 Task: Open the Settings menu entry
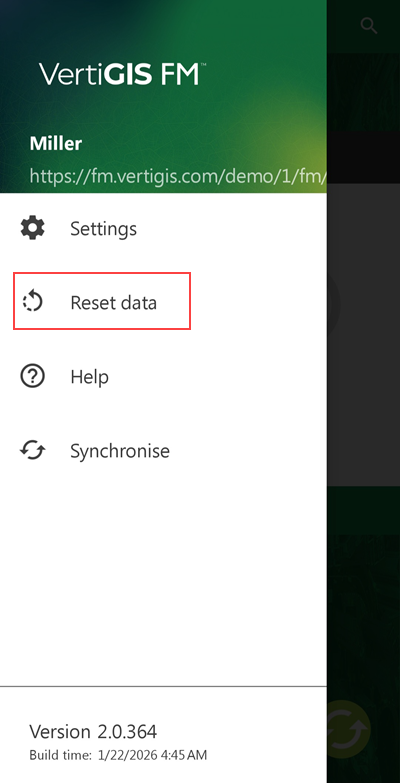[x=163, y=228]
